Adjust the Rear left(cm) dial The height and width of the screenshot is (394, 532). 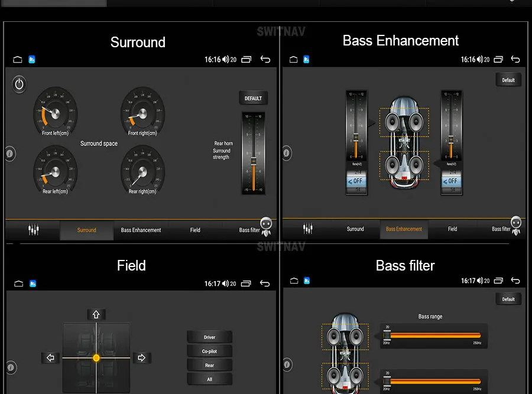coord(56,171)
